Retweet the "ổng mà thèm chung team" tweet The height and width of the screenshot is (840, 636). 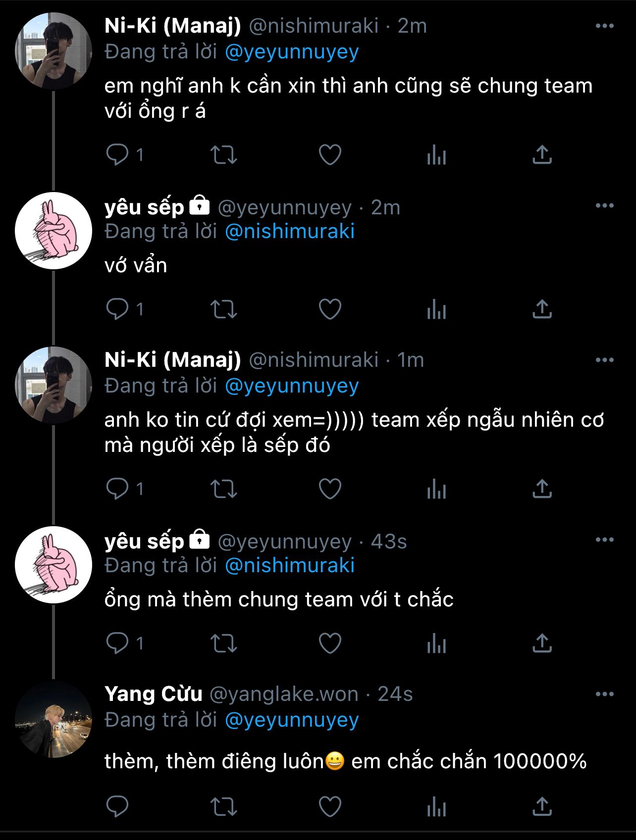224,643
